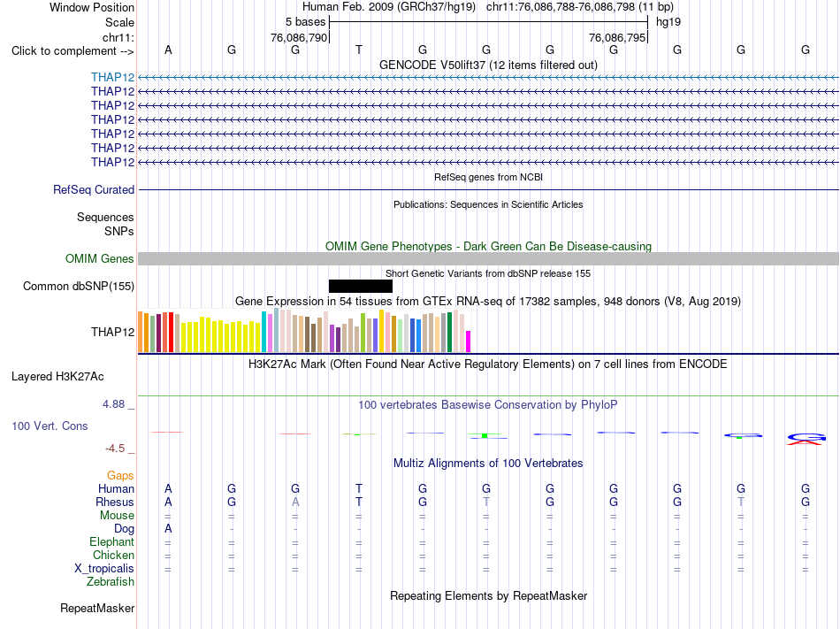Screen dimensions: 840x629
Task: Click the RepeatMasker track label
Action: pyautogui.click(x=97, y=608)
